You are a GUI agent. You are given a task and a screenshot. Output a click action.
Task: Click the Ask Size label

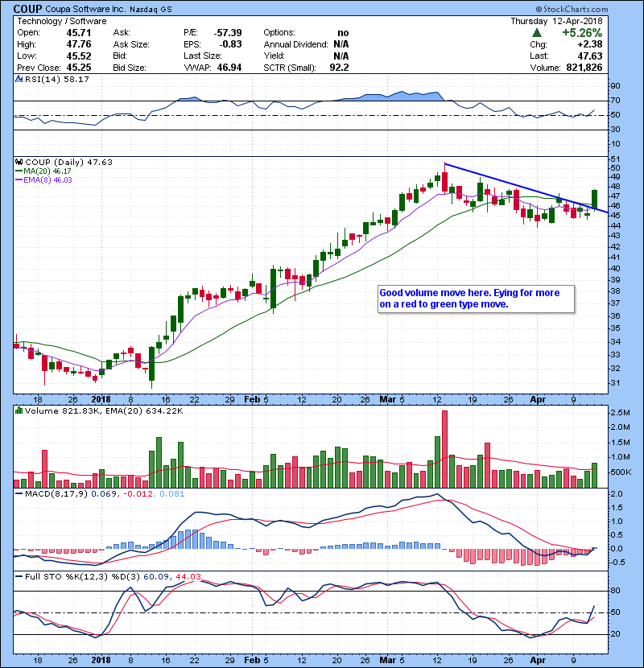[x=131, y=44]
